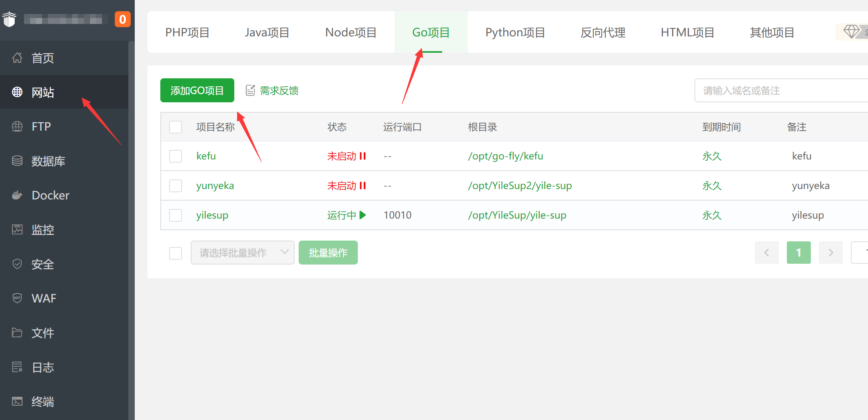Click the home icon in sidebar
The width and height of the screenshot is (868, 420).
[x=17, y=58]
